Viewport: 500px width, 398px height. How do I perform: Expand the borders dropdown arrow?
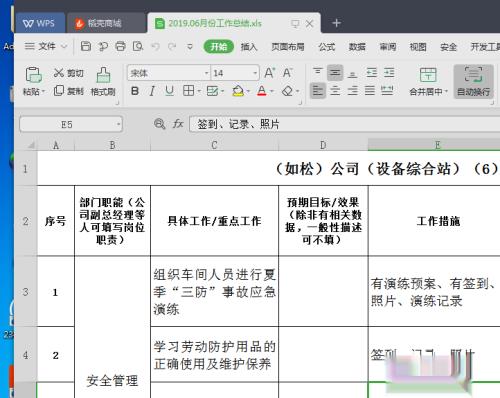tap(199, 91)
